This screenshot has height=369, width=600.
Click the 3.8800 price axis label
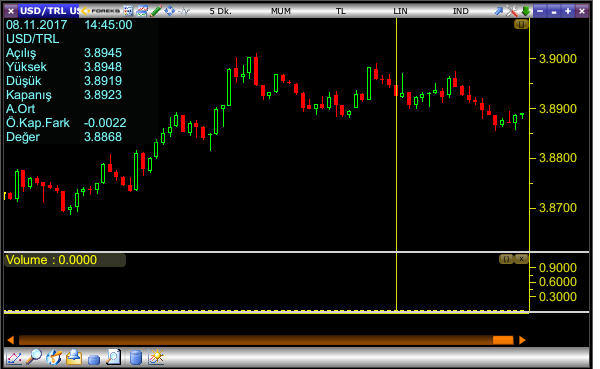558,158
